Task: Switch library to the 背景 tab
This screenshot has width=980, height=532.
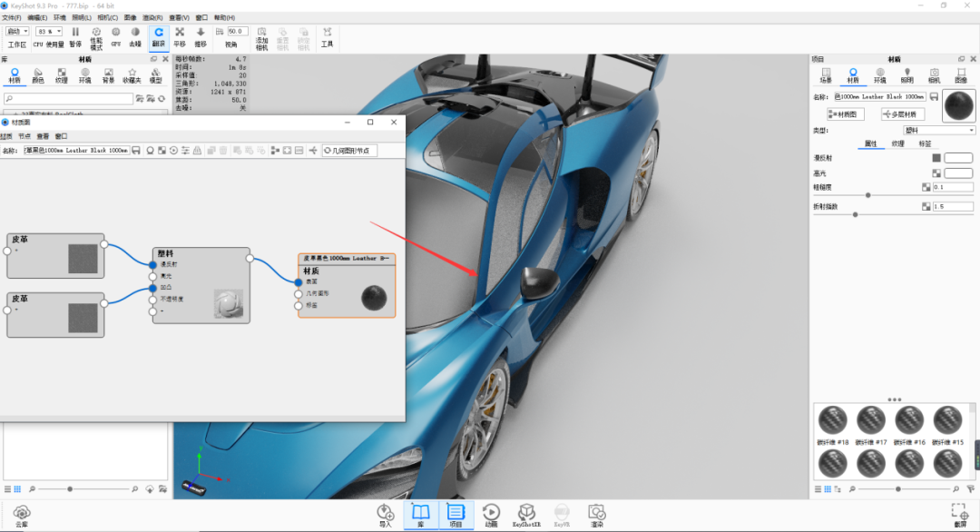Action: point(108,75)
